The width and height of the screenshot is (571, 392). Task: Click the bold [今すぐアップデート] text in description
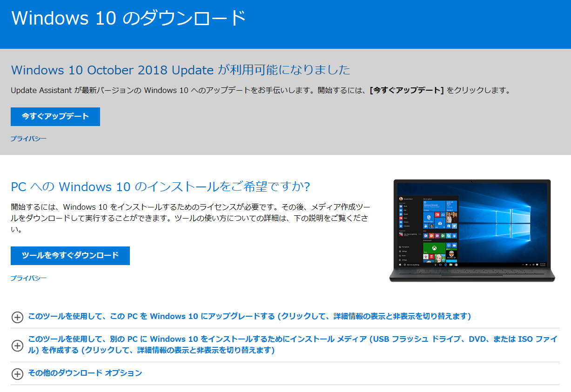tap(407, 90)
